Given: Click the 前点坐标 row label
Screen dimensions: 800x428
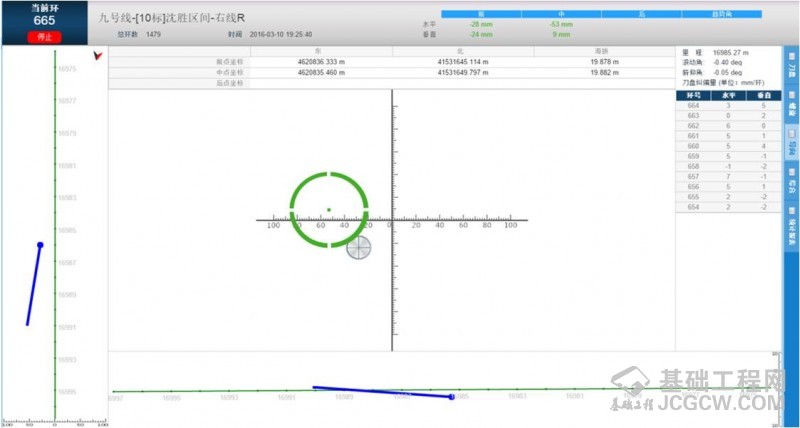Looking at the screenshot, I should coord(229,61).
